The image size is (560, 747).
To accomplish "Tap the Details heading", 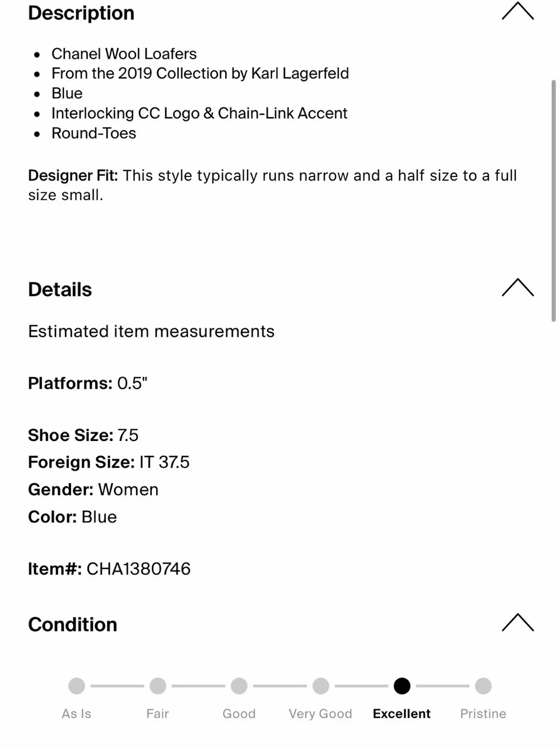I will coord(60,290).
